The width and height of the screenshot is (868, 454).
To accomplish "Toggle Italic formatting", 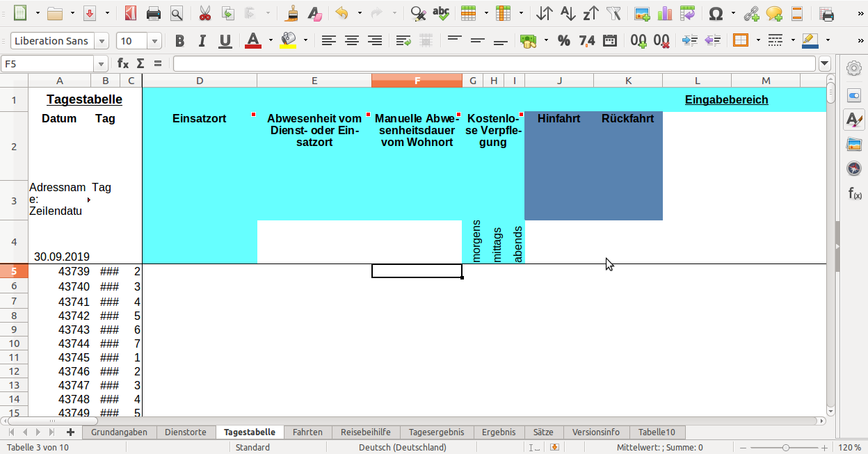I will pos(202,41).
